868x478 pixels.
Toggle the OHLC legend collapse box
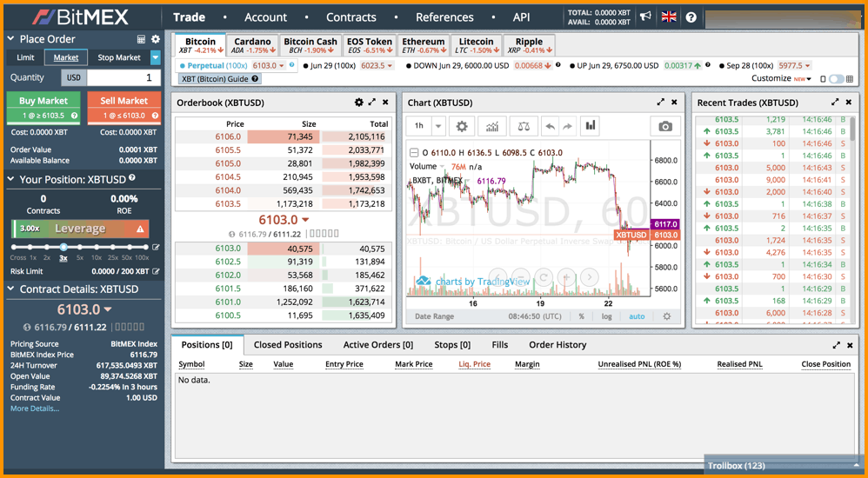point(413,153)
